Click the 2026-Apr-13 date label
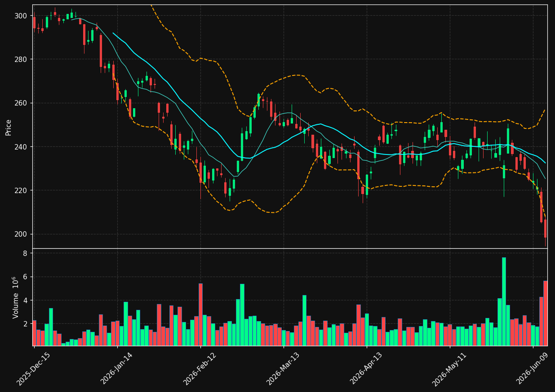 point(366,369)
